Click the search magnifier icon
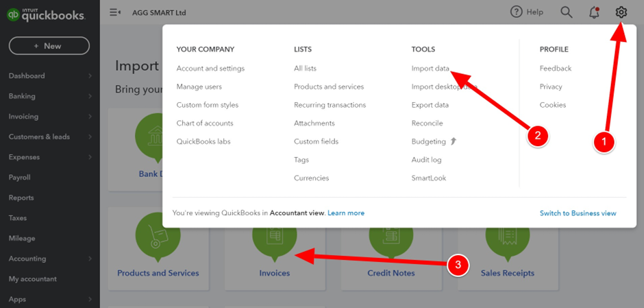The image size is (644, 308). [567, 12]
